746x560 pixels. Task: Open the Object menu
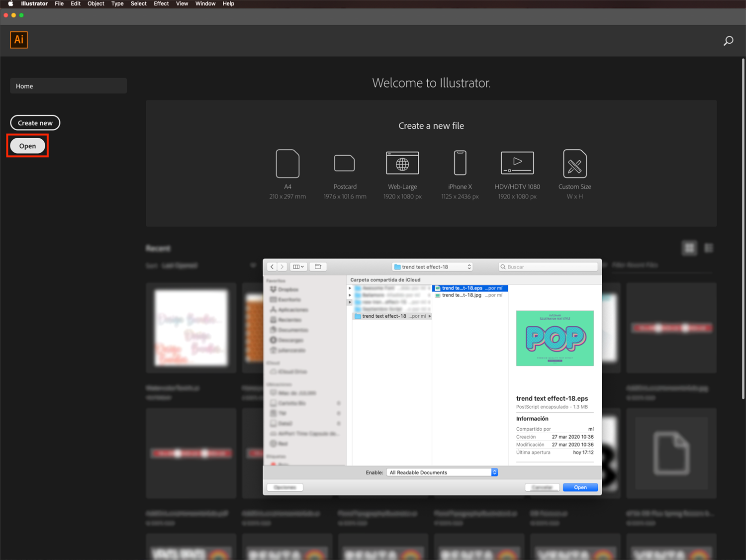96,3
